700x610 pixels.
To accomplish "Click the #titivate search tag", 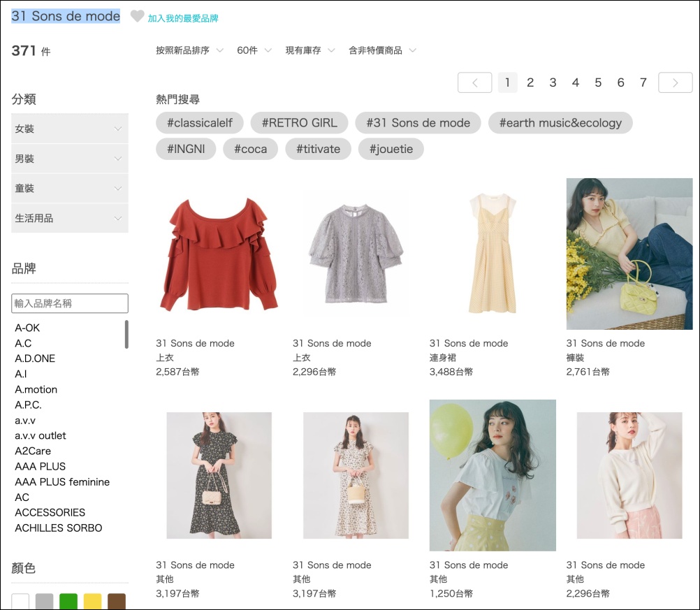I will point(319,149).
